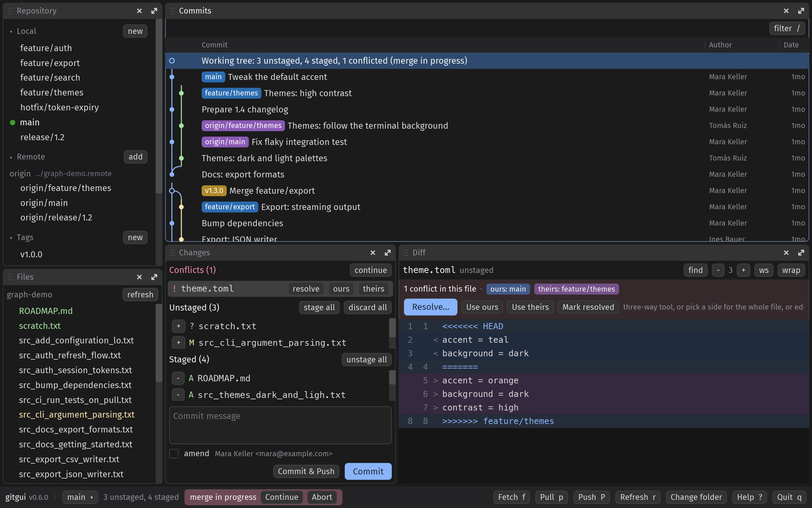The image size is (812, 508).
Task: Collapse the Tags section
Action: [11, 238]
